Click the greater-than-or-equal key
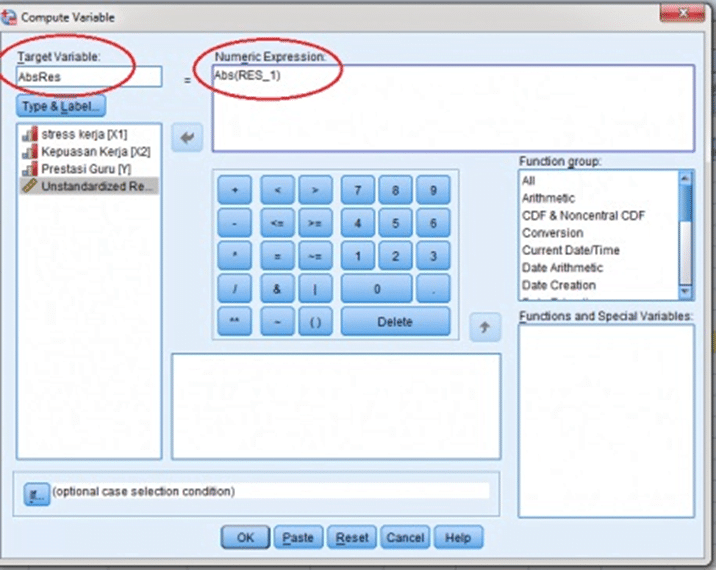Screen dimensions: 716x570 pyautogui.click(x=315, y=223)
